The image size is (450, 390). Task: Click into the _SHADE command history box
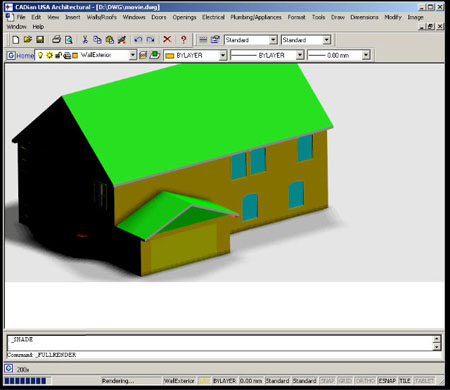pyautogui.click(x=220, y=343)
